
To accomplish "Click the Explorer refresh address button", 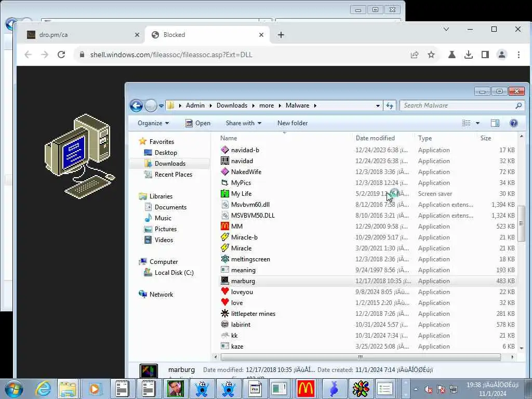I will pyautogui.click(x=390, y=105).
